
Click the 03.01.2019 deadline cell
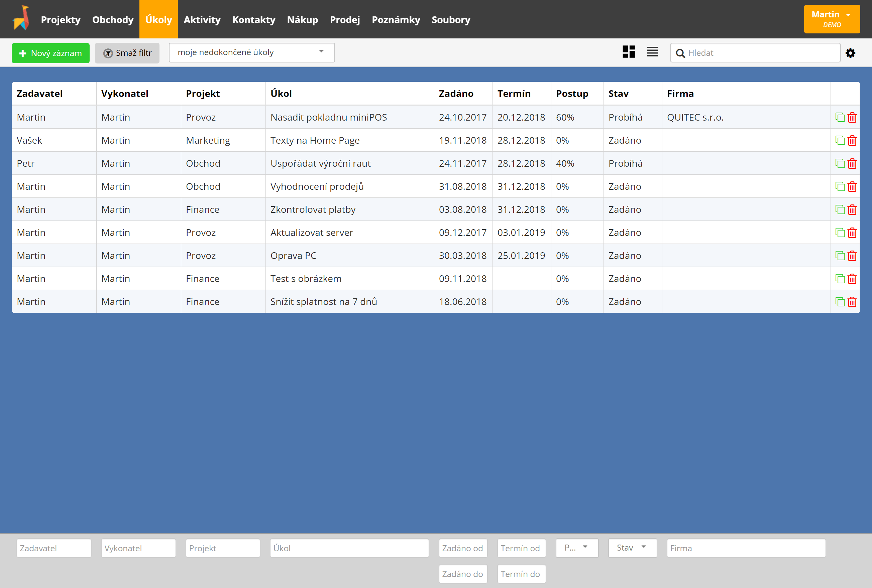(x=521, y=233)
